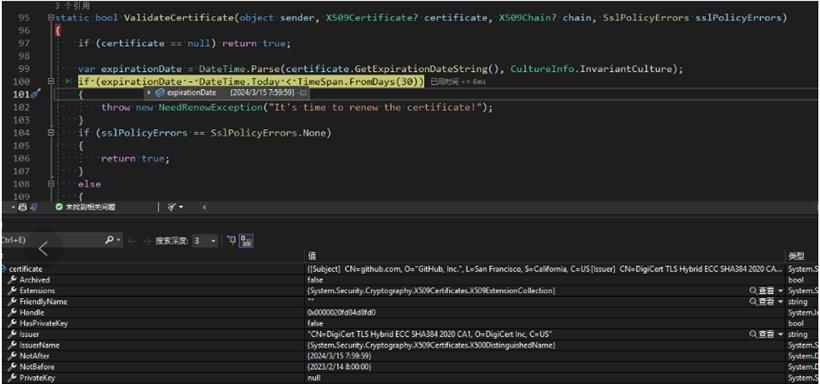The height and width of the screenshot is (384, 820).
Task: Select the certificate root row in the watch window
Action: (x=410, y=269)
